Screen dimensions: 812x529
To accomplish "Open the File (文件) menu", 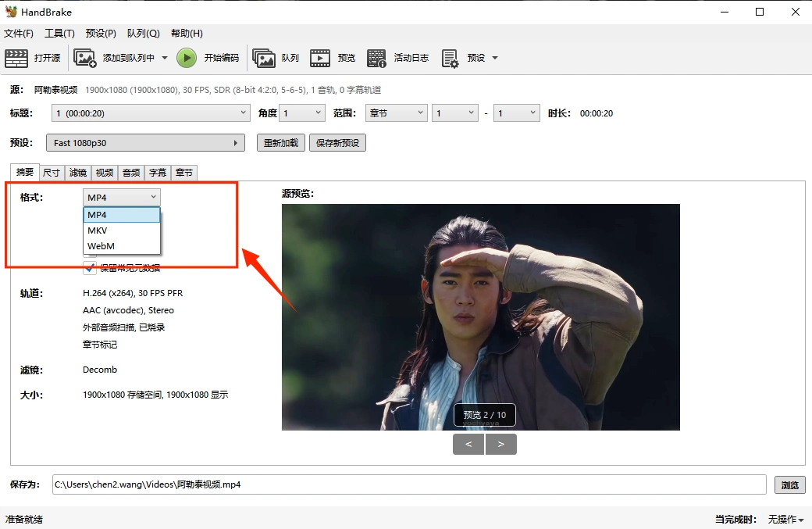I will (x=19, y=33).
